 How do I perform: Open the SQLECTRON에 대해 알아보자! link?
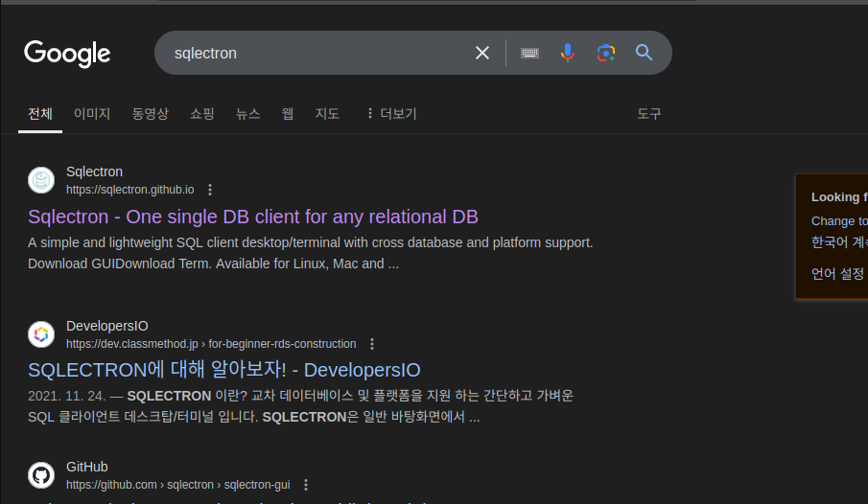click(224, 370)
